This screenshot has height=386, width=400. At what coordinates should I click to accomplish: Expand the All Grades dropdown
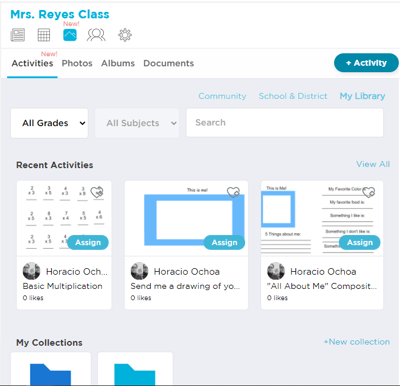point(49,123)
